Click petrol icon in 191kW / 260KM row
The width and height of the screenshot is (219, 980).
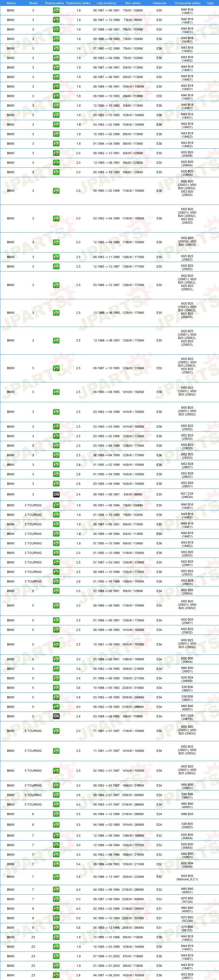tap(56, 824)
